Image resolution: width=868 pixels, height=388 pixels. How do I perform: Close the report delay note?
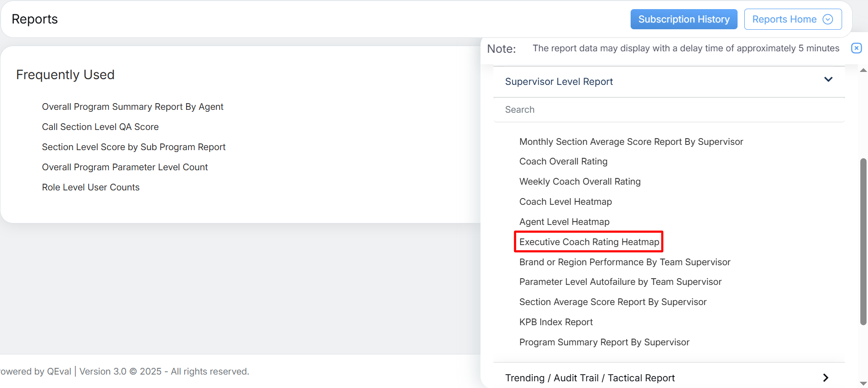(x=856, y=48)
